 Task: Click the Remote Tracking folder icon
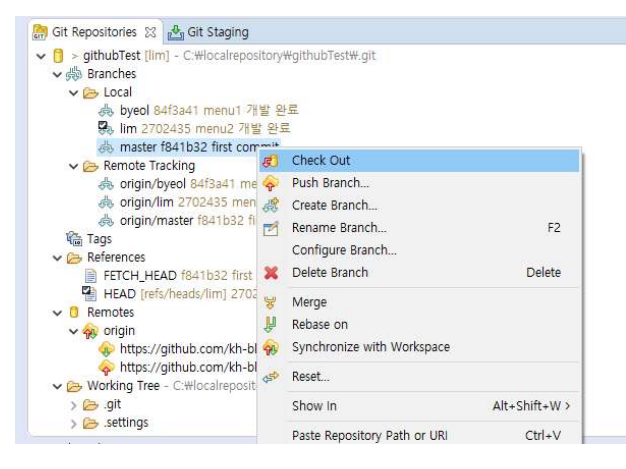point(91,166)
